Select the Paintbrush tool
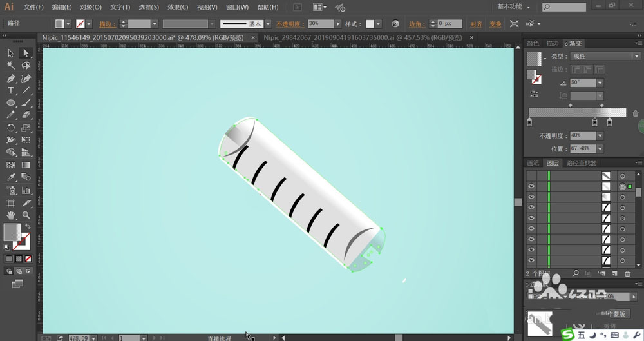644x341 pixels. pyautogui.click(x=26, y=103)
